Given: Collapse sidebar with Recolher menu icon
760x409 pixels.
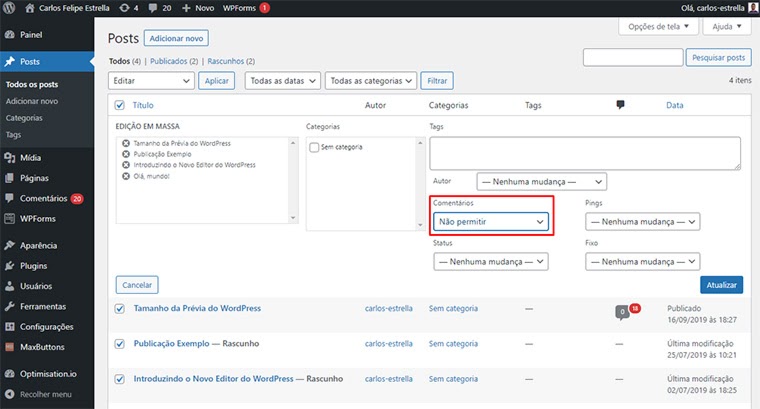Looking at the screenshot, I should coord(9,395).
